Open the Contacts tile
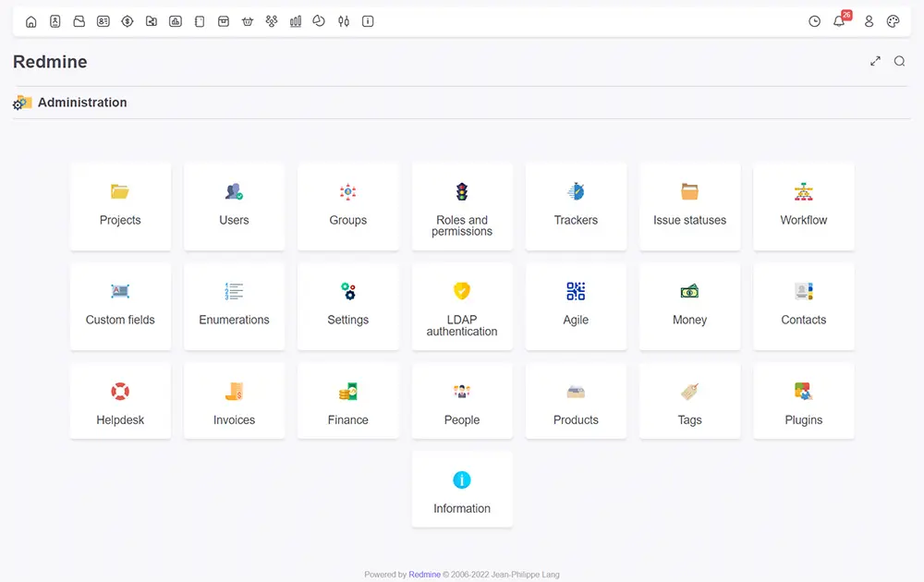The width and height of the screenshot is (924, 582). coord(804,307)
